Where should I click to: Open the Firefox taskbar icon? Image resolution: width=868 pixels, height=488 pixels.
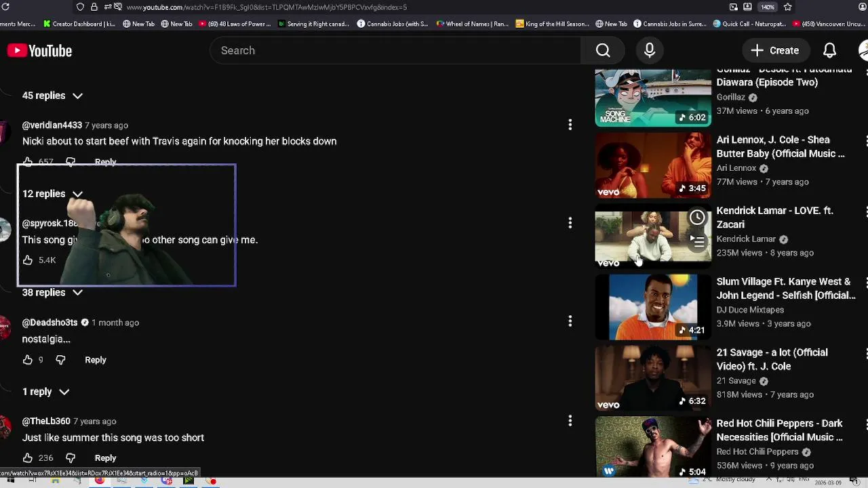(x=99, y=481)
